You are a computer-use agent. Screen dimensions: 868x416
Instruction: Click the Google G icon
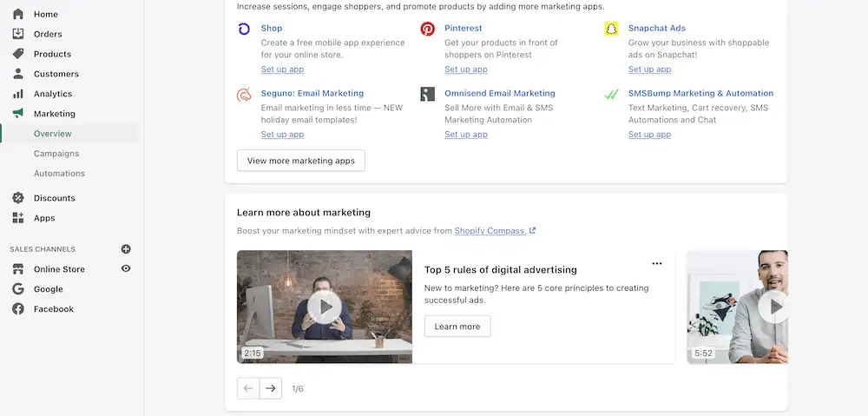coord(18,289)
